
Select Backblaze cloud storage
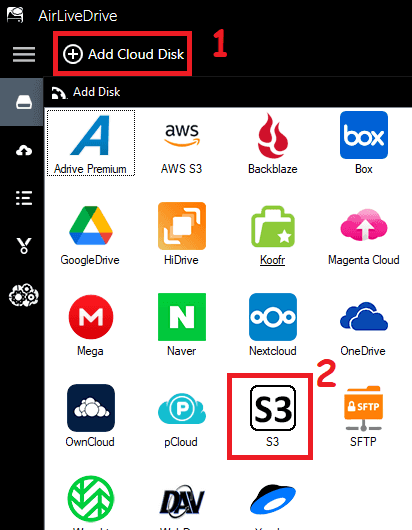coord(273,144)
